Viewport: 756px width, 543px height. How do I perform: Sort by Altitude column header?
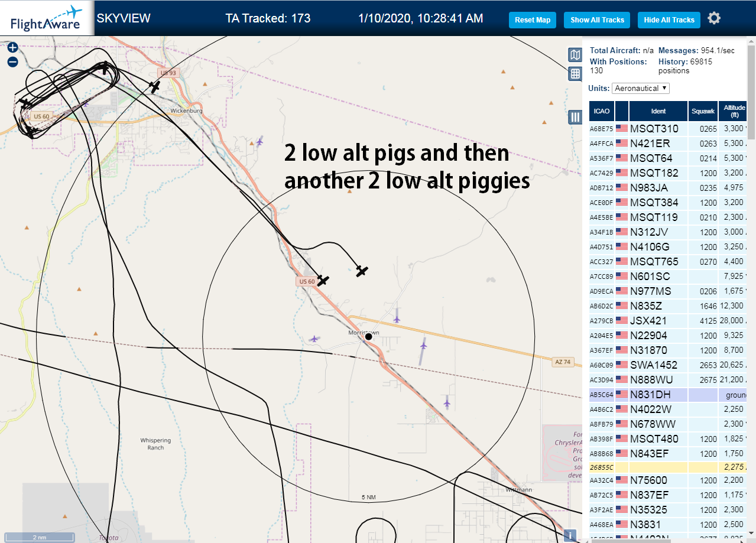[734, 111]
